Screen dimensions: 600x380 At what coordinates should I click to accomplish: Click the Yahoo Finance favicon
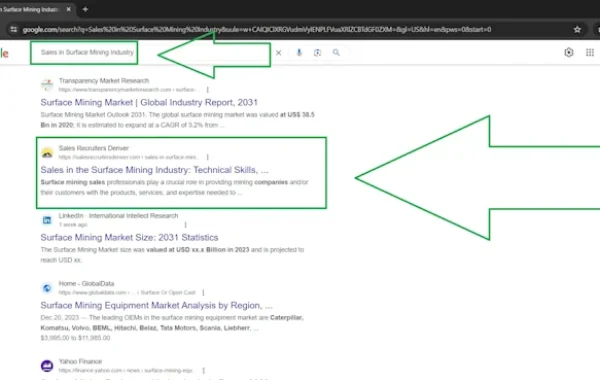pos(47,366)
